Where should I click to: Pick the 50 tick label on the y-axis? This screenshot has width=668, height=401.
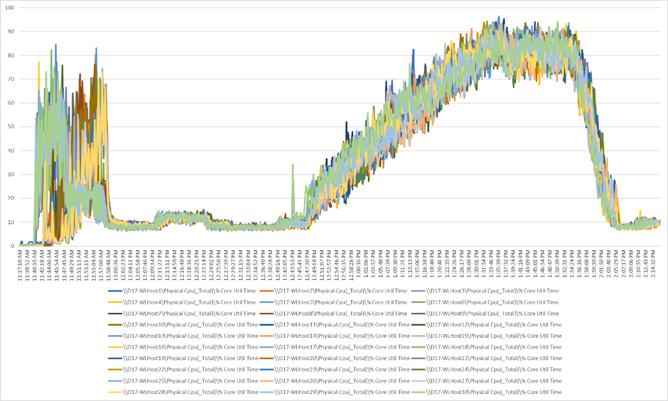click(11, 127)
